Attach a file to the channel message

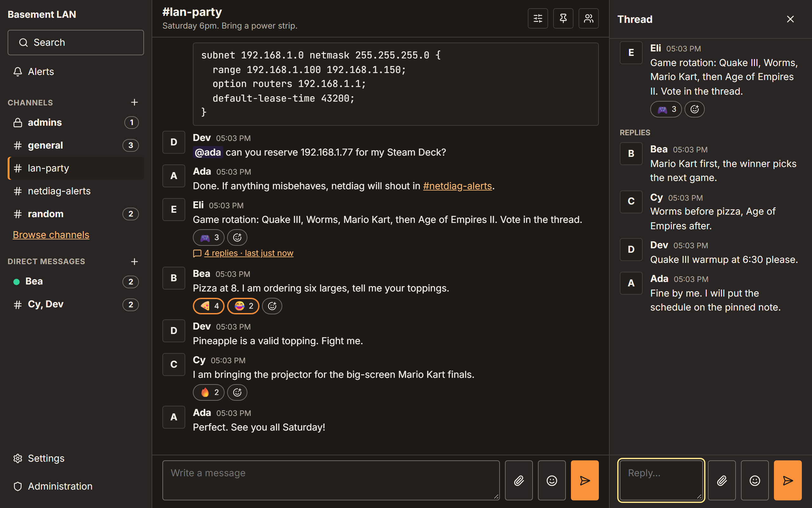pyautogui.click(x=519, y=480)
